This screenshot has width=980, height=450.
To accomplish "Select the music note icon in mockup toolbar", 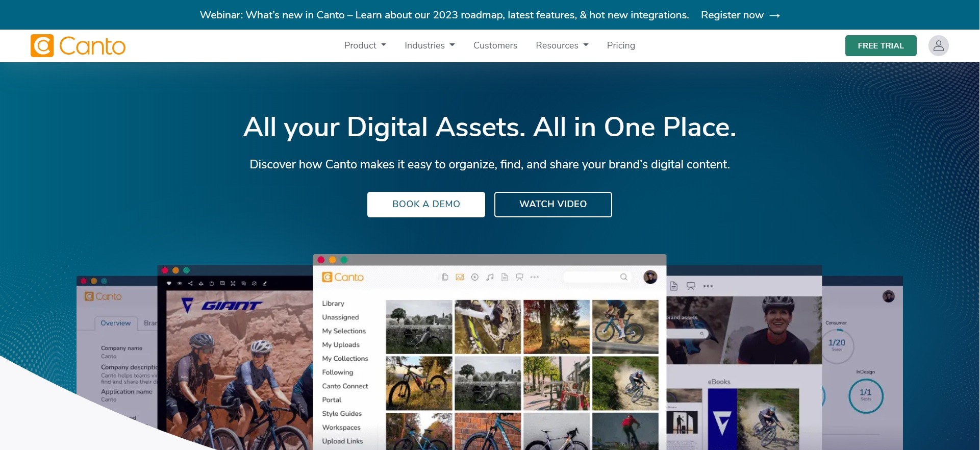I will coord(490,277).
